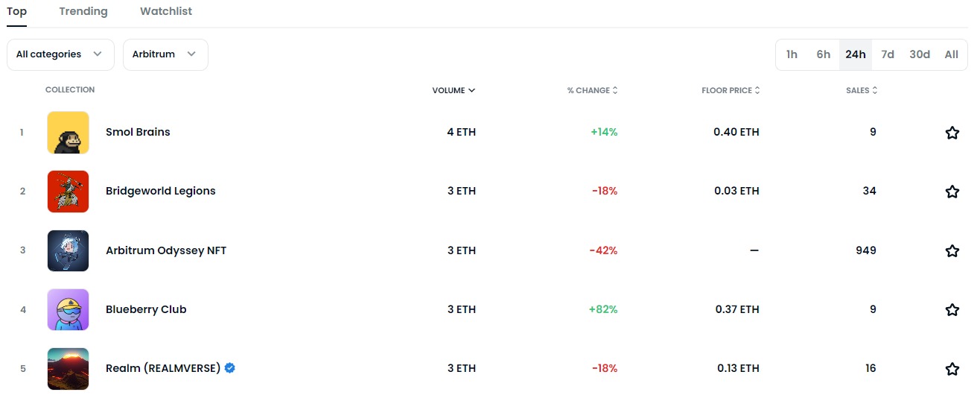Viewport: 980px width, 401px height.
Task: Switch to the Trending tab
Action: click(83, 11)
